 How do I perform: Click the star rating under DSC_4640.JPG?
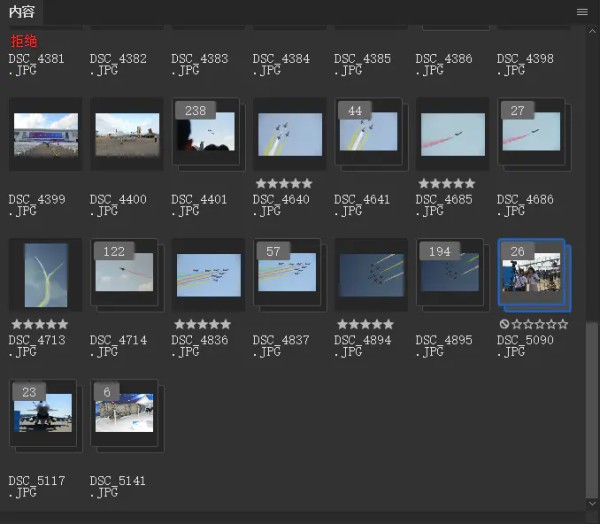[284, 184]
